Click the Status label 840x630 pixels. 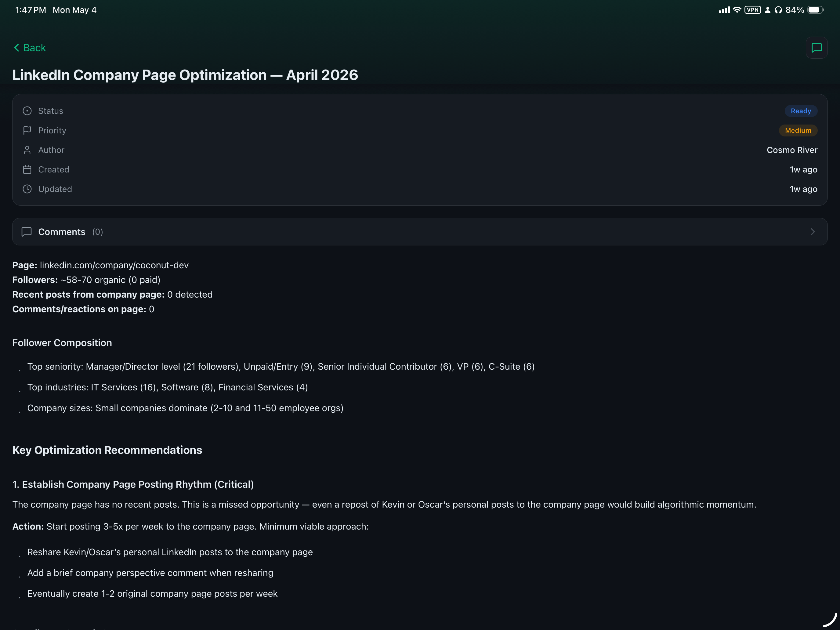coord(50,111)
